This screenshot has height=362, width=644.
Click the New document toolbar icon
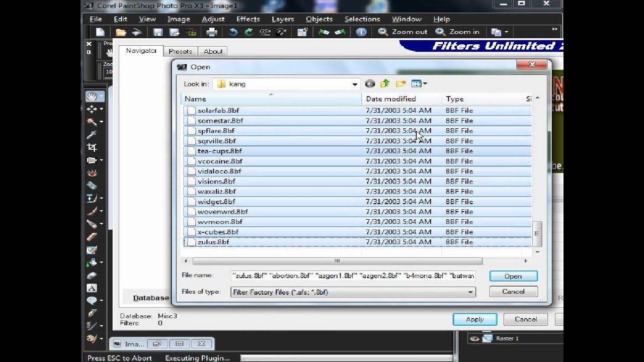(100, 32)
